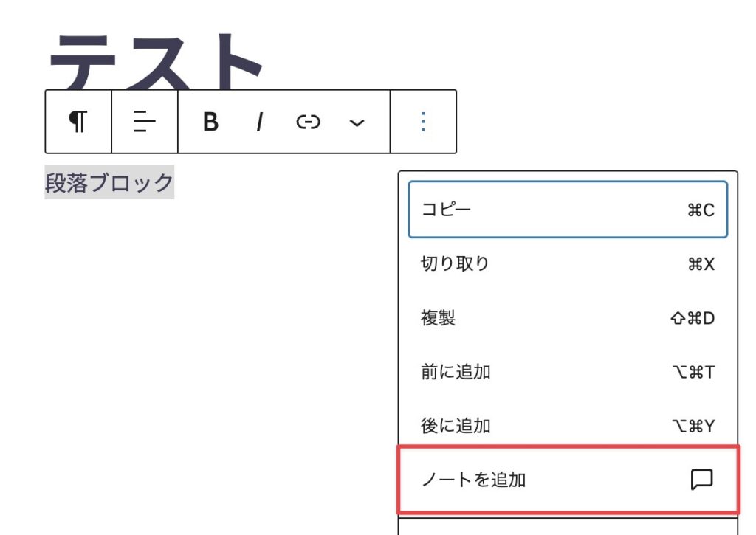Open the text alignment options
This screenshot has height=535, width=756.
click(x=145, y=122)
